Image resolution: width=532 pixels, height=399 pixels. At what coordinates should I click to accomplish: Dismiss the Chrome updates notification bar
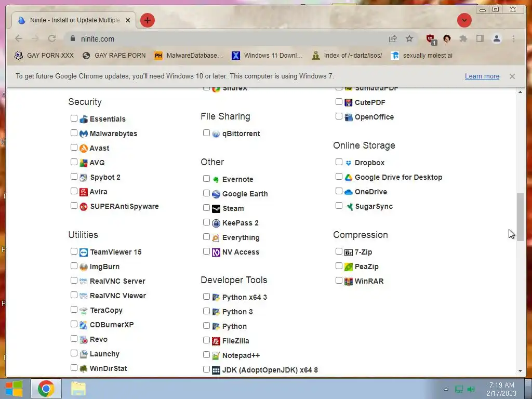[x=512, y=76]
